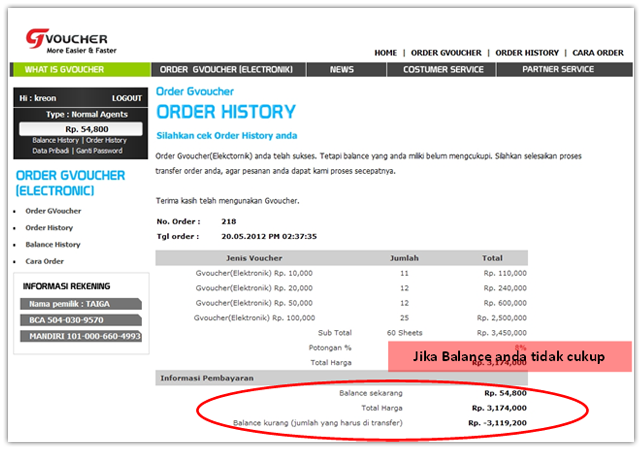640x451 pixels.
Task: Click the order number 218
Action: click(x=229, y=222)
